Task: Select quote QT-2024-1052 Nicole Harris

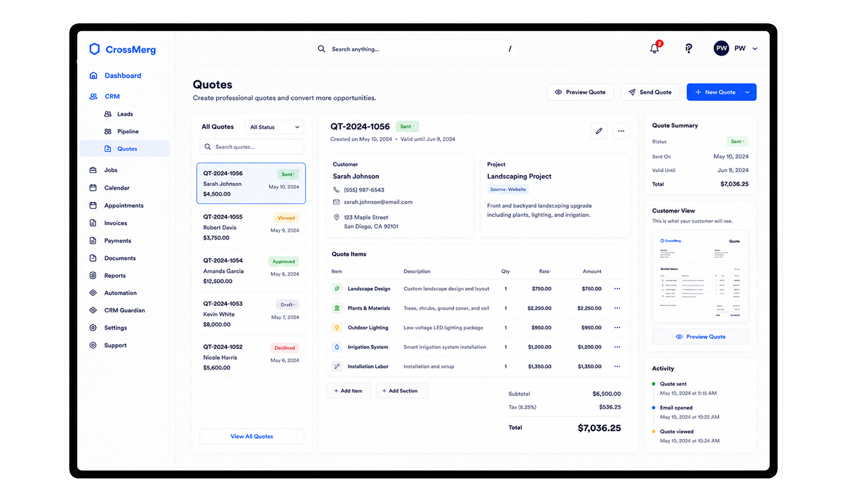Action: [x=251, y=357]
